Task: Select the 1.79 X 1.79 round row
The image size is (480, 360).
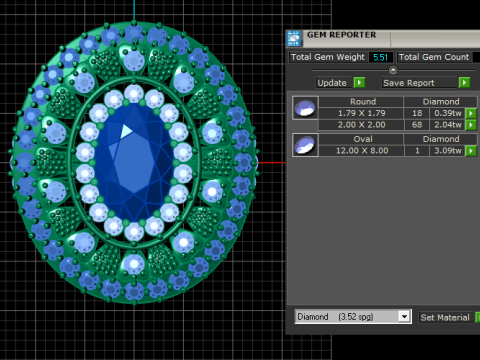Action: pyautogui.click(x=392, y=113)
